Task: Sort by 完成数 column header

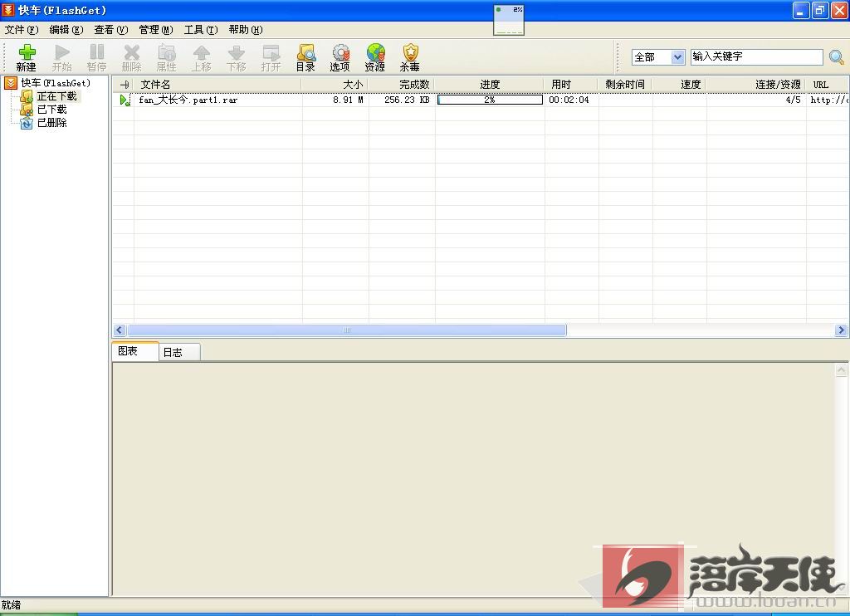Action: pos(402,85)
